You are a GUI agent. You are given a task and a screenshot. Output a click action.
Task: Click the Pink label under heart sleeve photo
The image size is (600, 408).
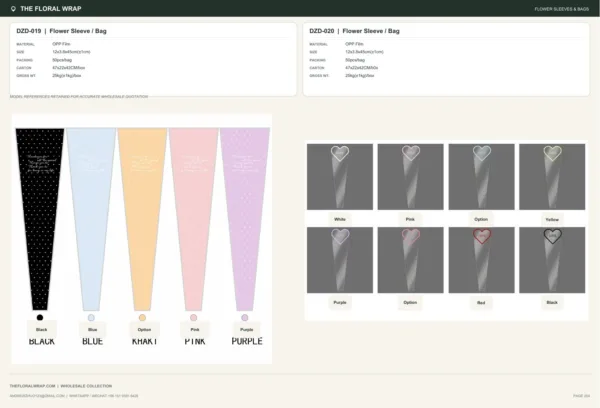coord(410,219)
